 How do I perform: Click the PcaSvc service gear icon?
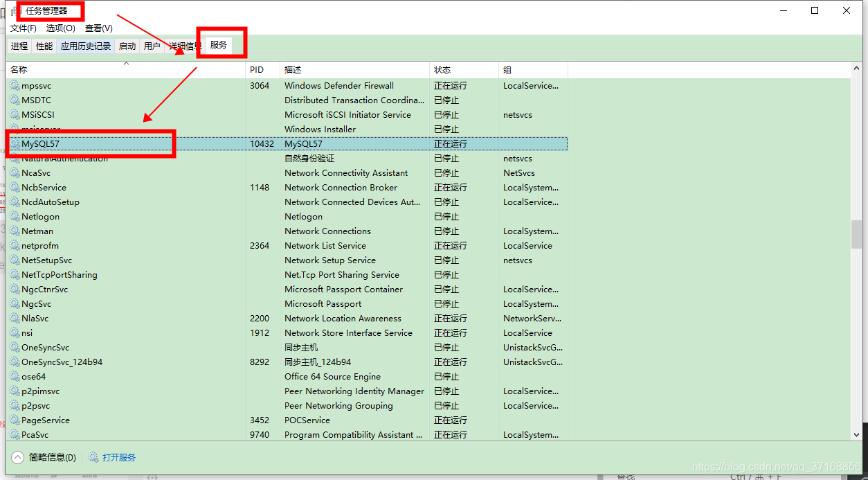click(x=15, y=435)
